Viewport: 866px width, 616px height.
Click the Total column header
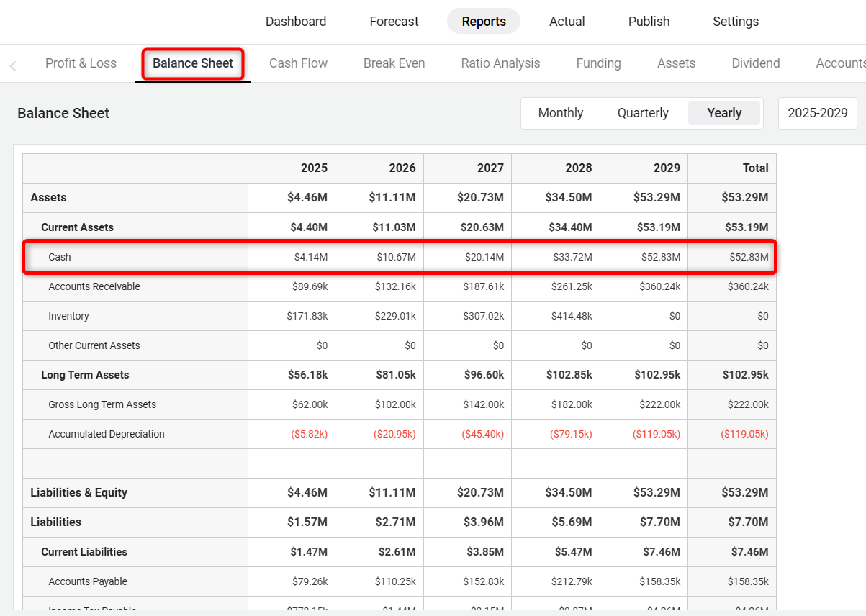click(x=755, y=168)
